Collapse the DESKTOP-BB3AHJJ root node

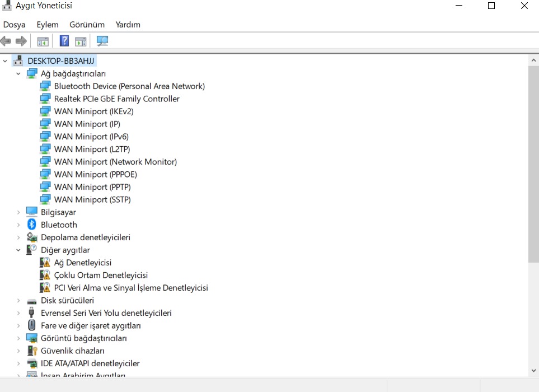tap(5, 61)
